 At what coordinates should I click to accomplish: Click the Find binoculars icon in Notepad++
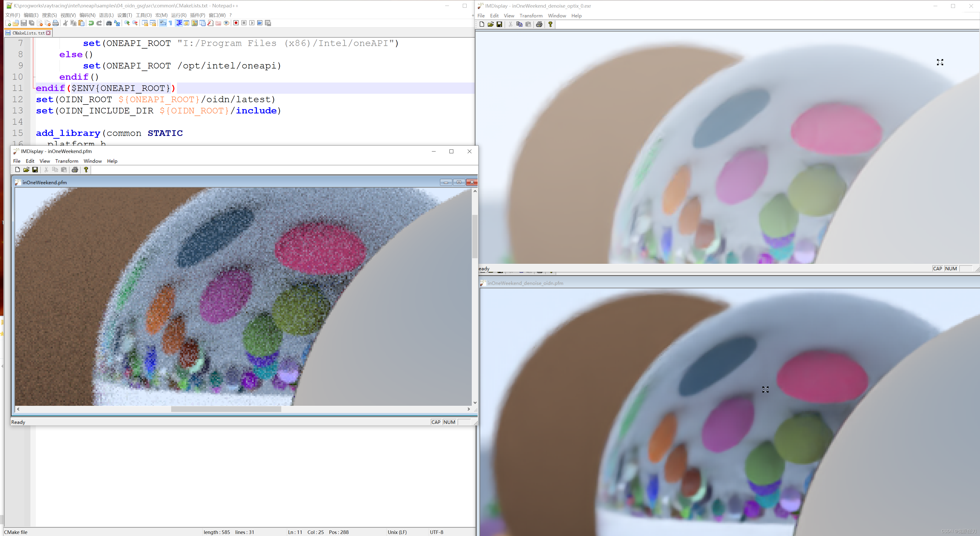click(x=109, y=23)
